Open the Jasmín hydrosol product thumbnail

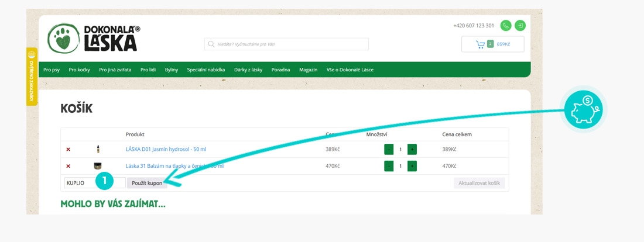98,149
